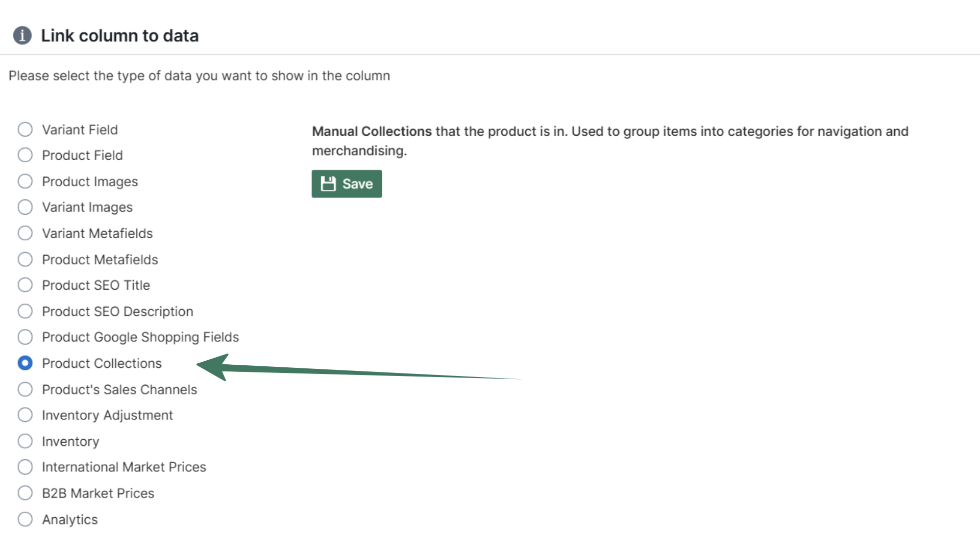Viewport: 980px width, 551px height.
Task: Select the Product Collections radio button
Action: click(25, 363)
